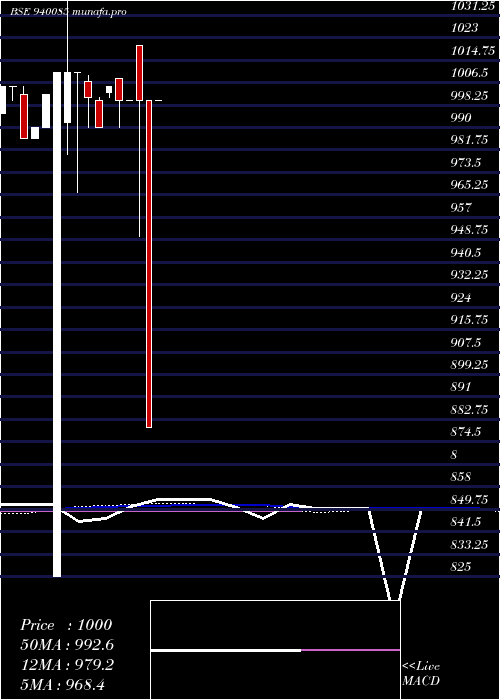Select the 1023 price axis label
Image resolution: width=500 pixels, height=700 pixels.
click(x=464, y=28)
